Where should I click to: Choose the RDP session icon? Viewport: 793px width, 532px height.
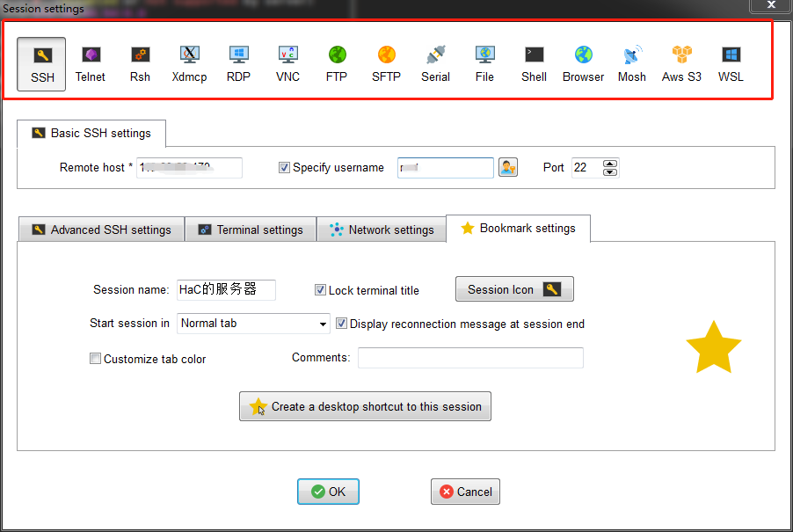tap(238, 64)
